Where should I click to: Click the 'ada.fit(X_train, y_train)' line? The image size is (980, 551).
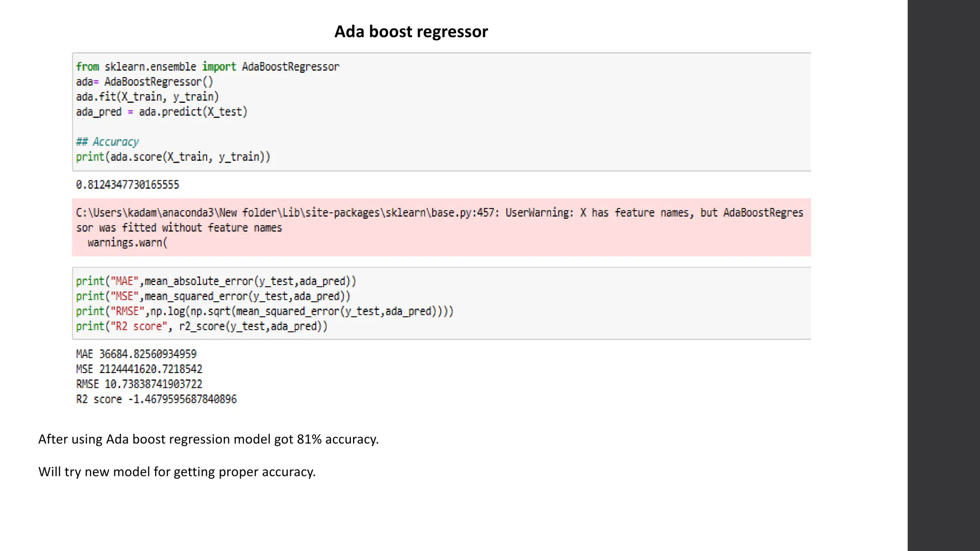(147, 97)
